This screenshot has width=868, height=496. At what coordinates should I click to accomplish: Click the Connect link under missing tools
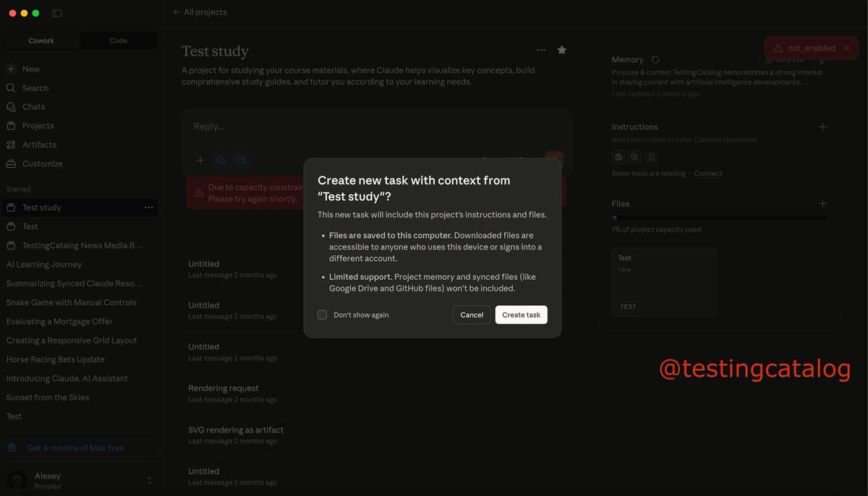point(708,174)
